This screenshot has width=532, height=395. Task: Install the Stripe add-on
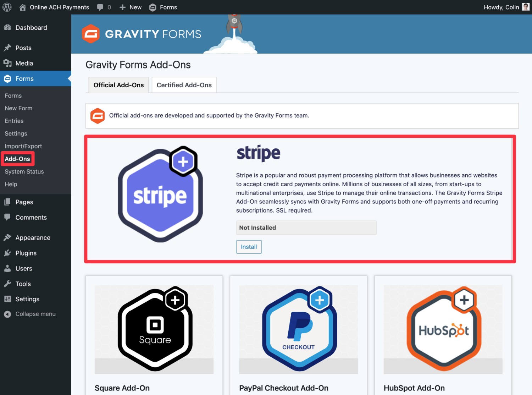click(x=249, y=247)
